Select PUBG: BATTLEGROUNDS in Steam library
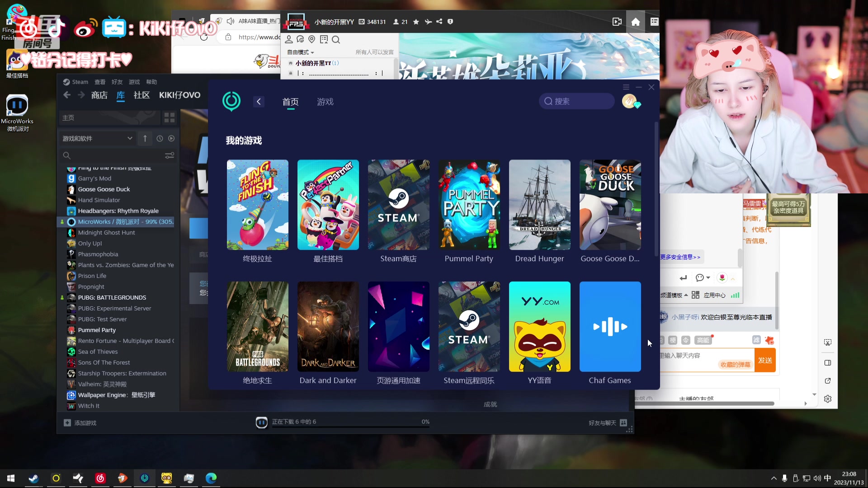The height and width of the screenshot is (488, 868). [x=112, y=298]
